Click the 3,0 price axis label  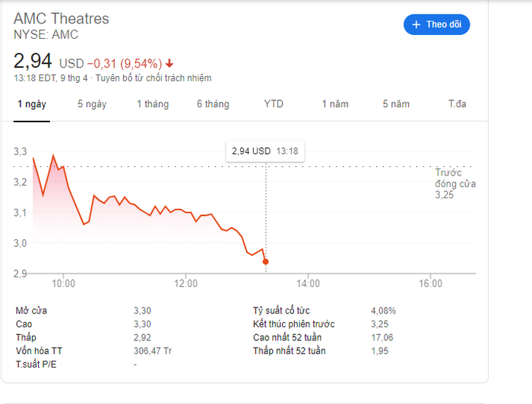coord(20,243)
